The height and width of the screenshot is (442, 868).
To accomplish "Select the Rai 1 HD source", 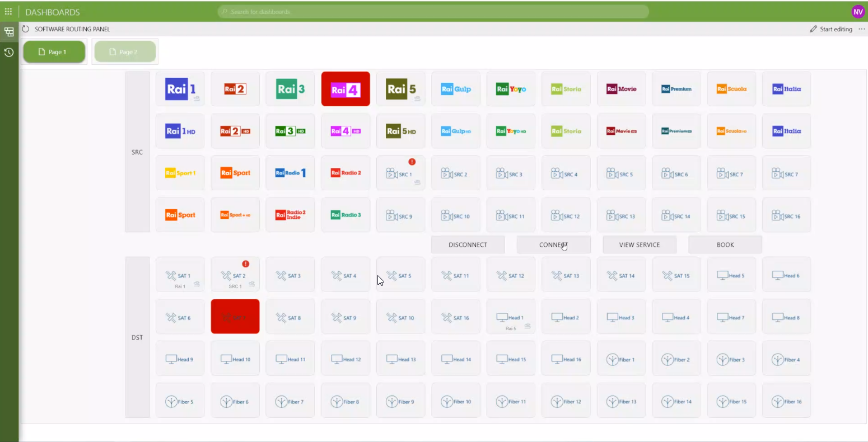I will [x=180, y=131].
